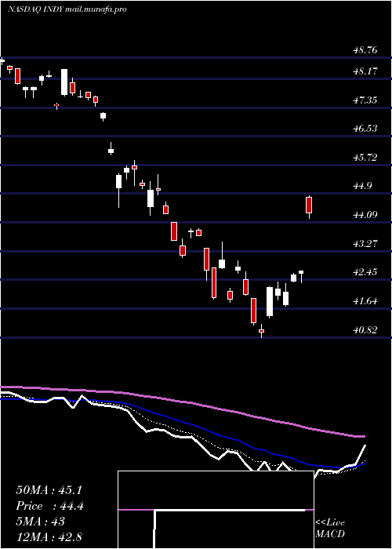Select the 47.35 price label
Viewport: 392px width, 549px height.
[x=365, y=100]
